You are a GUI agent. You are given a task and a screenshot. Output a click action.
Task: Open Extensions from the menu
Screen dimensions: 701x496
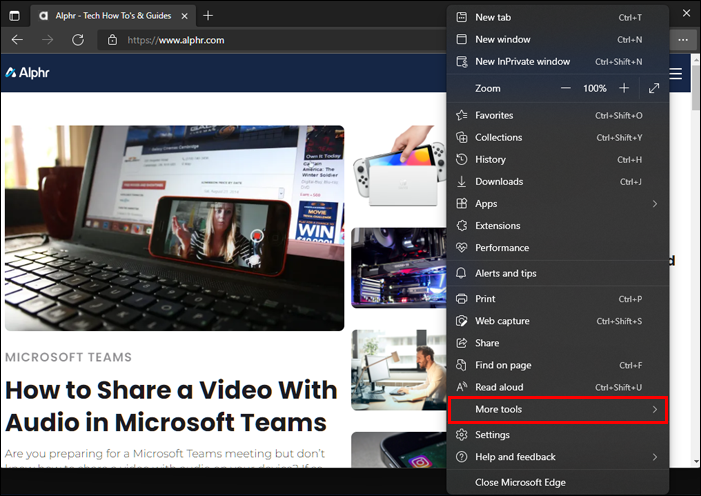pyautogui.click(x=558, y=225)
